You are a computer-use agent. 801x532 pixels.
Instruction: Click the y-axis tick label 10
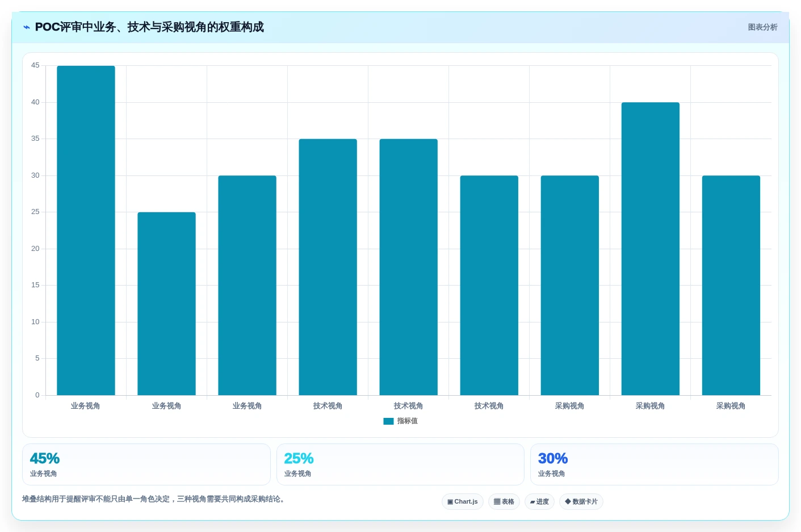[x=35, y=322]
